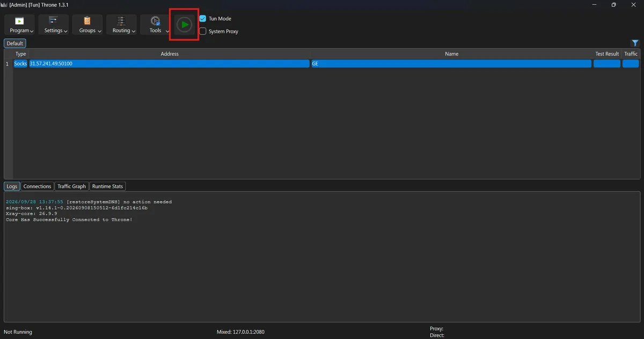The image size is (644, 339).
Task: Sort by the Traffic column header
Action: coord(631,54)
